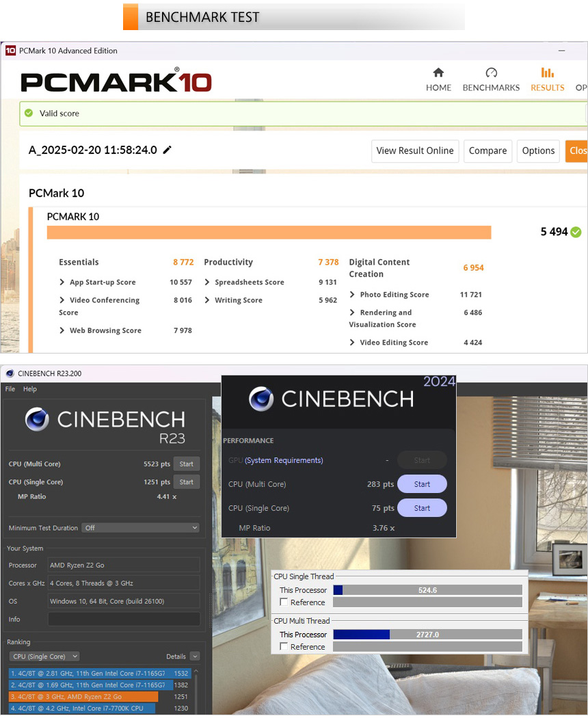Click the PCMark 10 title bar app icon
Viewport: 588px width, 718px height.
pos(10,51)
